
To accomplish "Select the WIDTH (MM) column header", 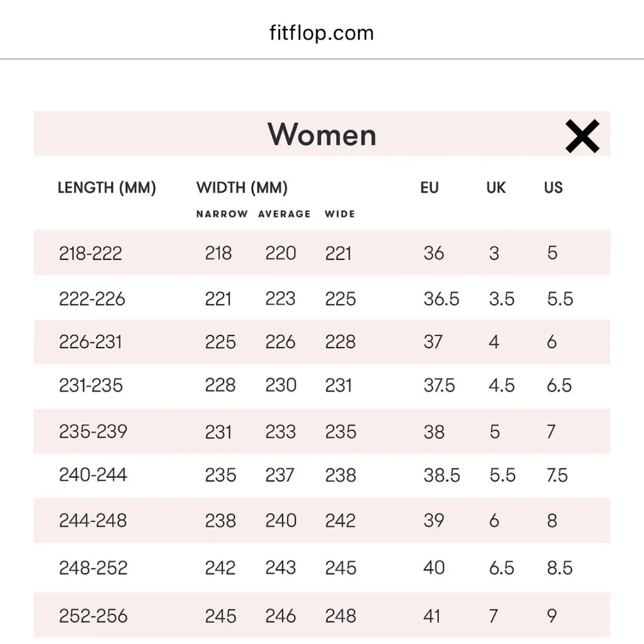I will (241, 188).
